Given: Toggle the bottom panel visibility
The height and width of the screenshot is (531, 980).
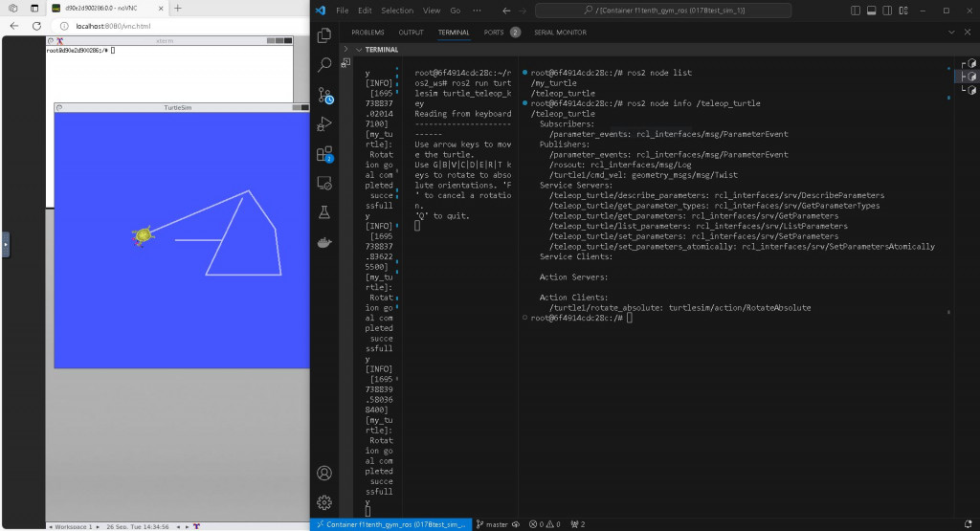Looking at the screenshot, I should point(871,10).
